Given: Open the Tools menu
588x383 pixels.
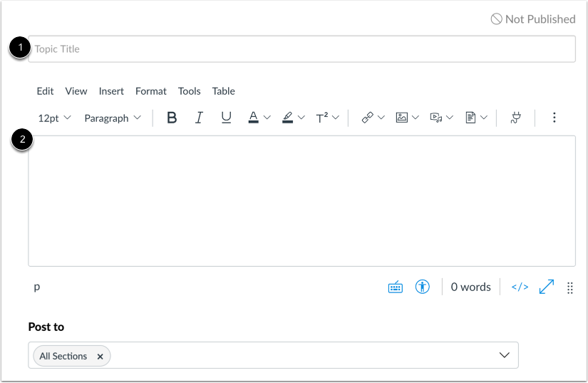Looking at the screenshot, I should tap(190, 91).
